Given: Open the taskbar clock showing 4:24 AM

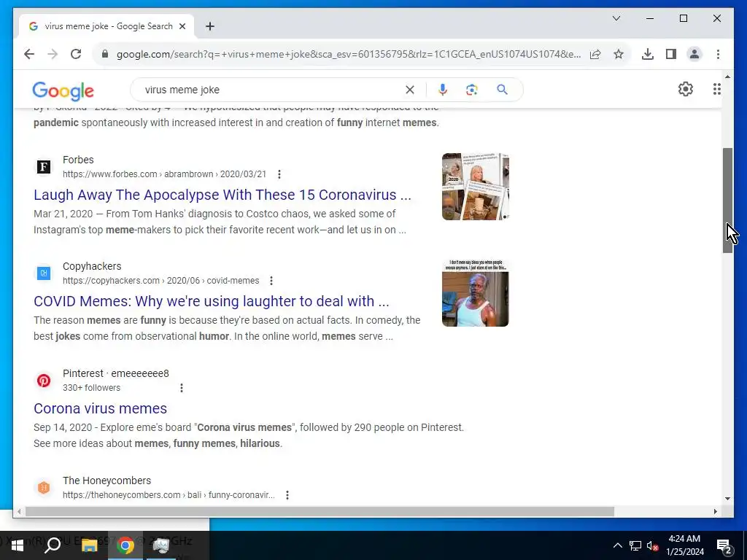Looking at the screenshot, I should (x=684, y=545).
